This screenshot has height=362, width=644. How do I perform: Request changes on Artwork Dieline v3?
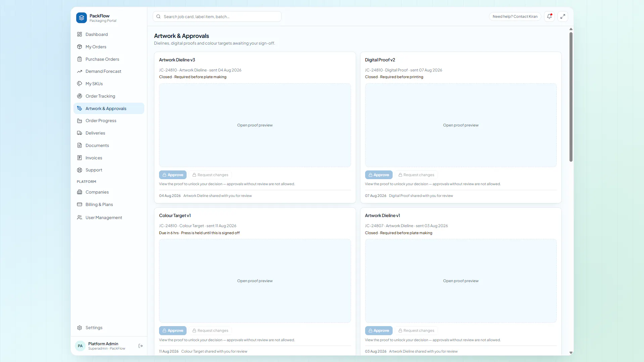pos(210,175)
